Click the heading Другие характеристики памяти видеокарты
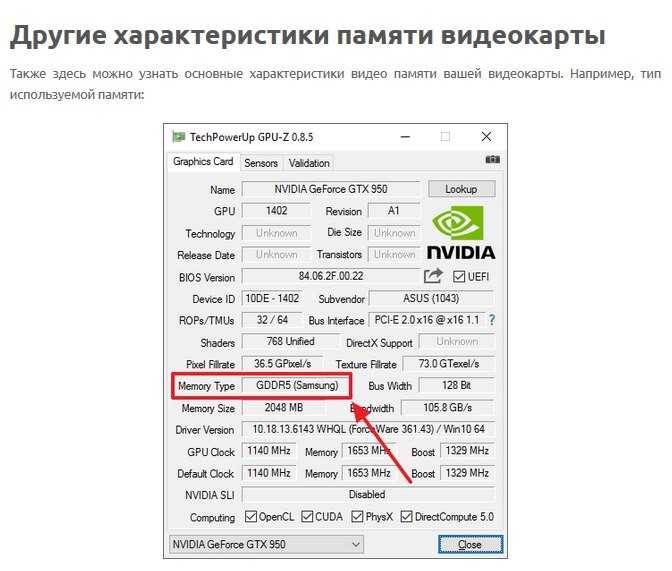The image size is (672, 571). point(308,36)
